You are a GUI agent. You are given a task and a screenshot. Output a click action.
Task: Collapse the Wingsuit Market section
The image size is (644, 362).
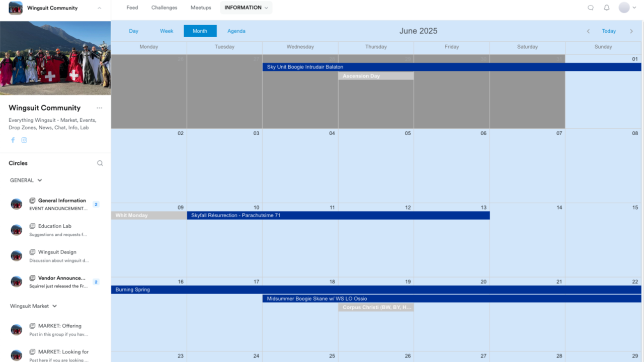(x=34, y=306)
